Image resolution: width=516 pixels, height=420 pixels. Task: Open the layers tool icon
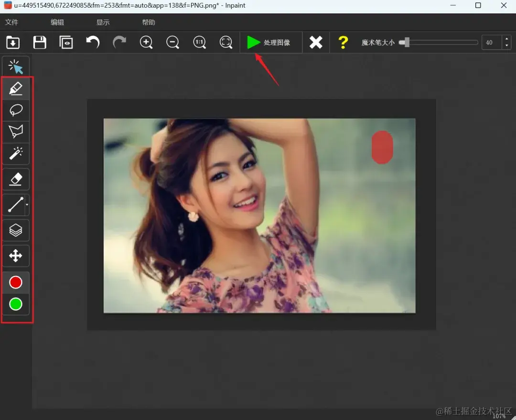(x=16, y=230)
